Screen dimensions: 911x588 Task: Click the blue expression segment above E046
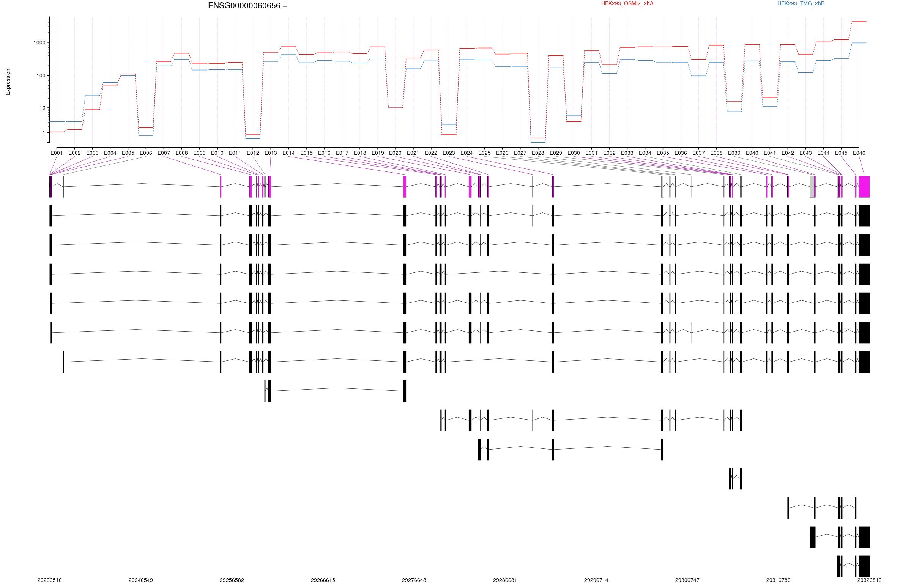click(x=859, y=43)
